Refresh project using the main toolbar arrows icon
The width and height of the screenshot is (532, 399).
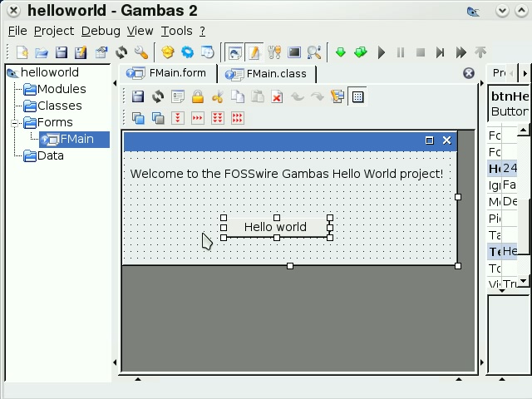[x=121, y=52]
